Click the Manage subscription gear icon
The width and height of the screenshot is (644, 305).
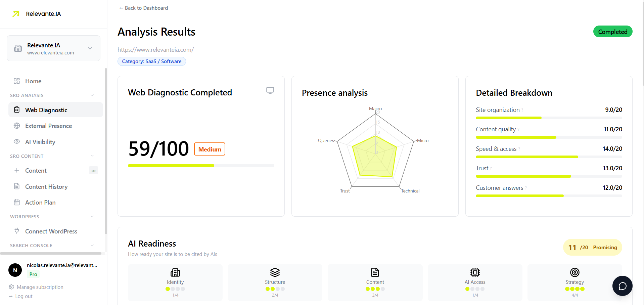pos(11,287)
